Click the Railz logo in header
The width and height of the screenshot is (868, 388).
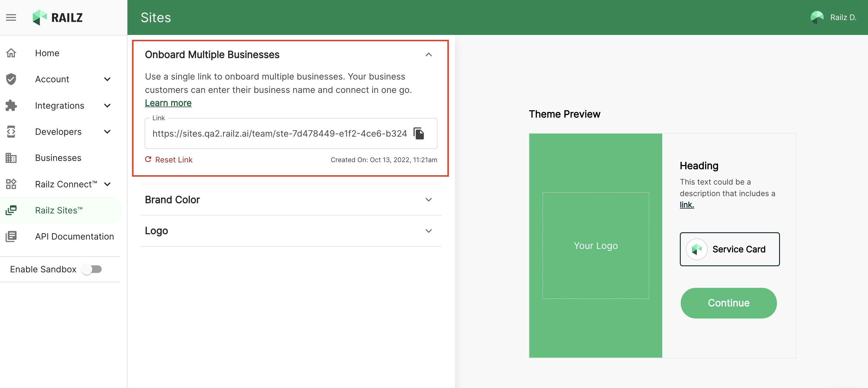pos(58,18)
